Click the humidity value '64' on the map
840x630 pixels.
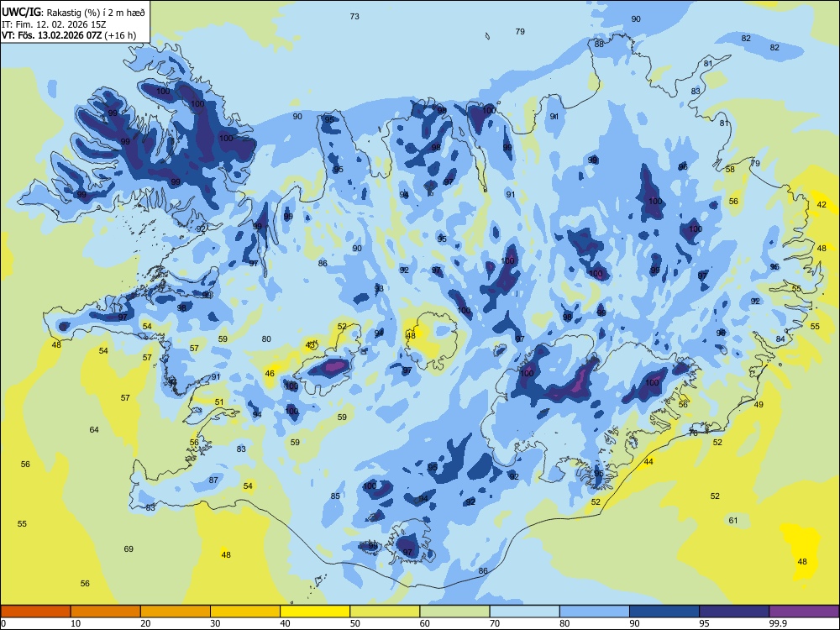point(94,429)
